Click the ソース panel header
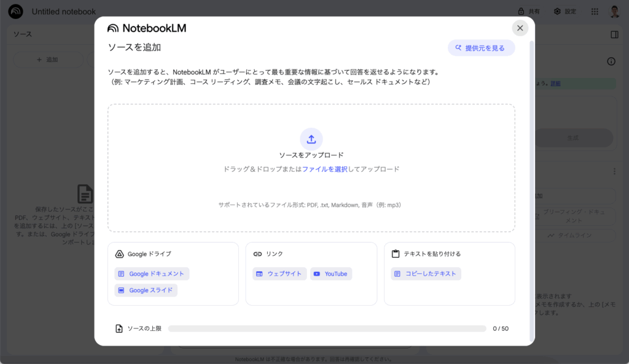 (x=23, y=34)
